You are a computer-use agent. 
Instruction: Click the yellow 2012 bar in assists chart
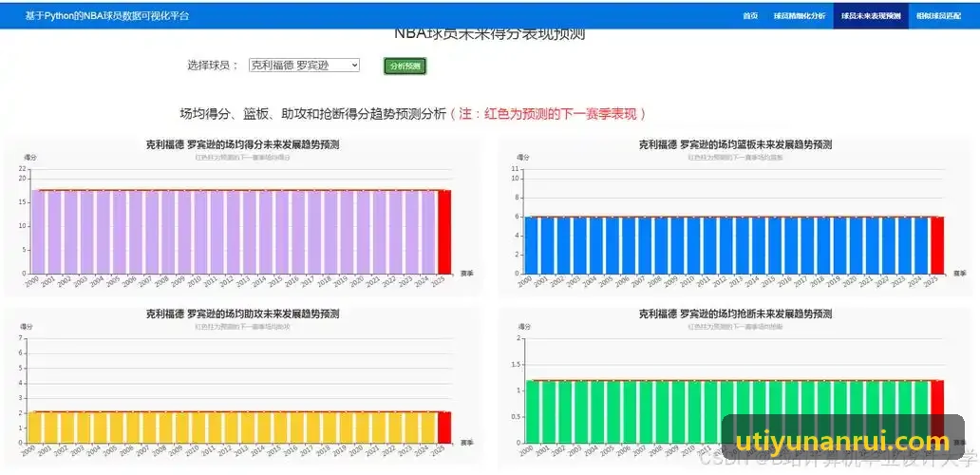click(231, 427)
